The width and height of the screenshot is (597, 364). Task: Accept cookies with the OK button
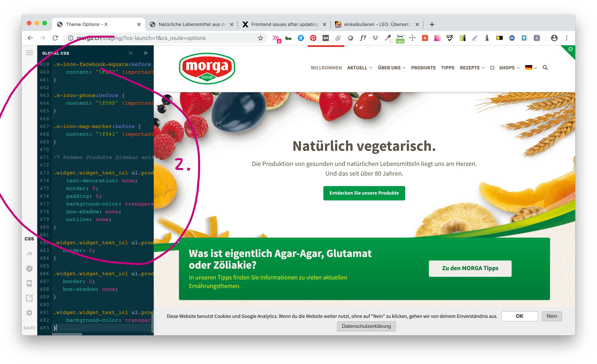[x=519, y=316]
